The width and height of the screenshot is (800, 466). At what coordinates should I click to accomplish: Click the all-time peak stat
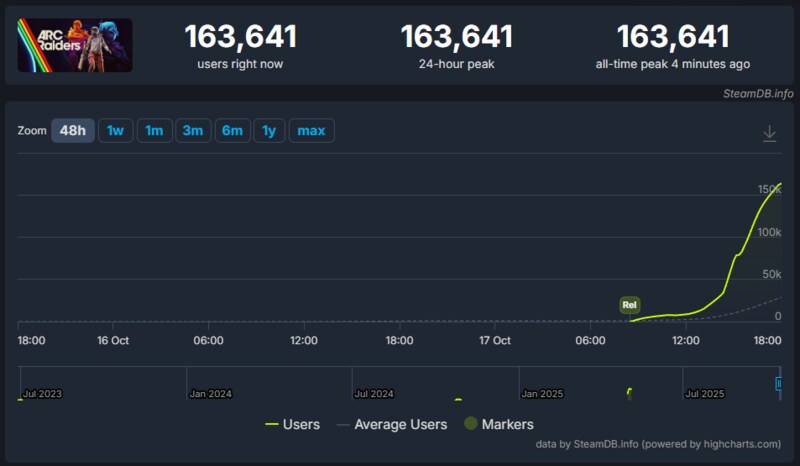pyautogui.click(x=672, y=46)
